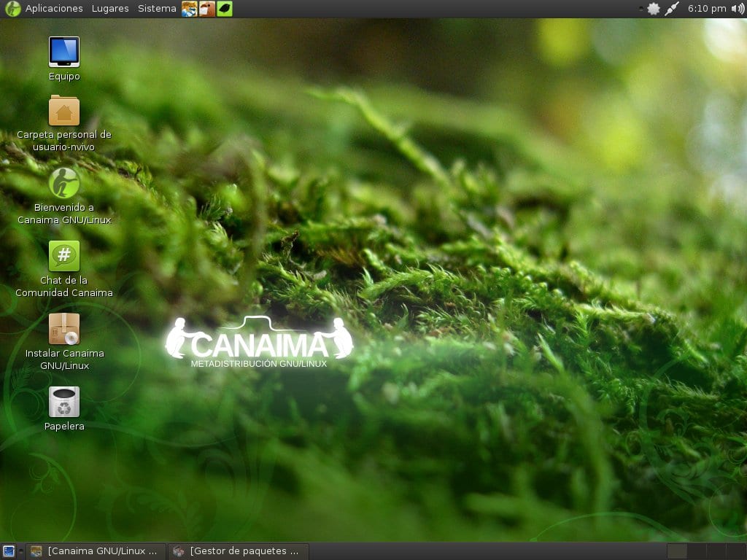Image resolution: width=747 pixels, height=560 pixels.
Task: Open the Aplicaciones menu
Action: [53, 9]
